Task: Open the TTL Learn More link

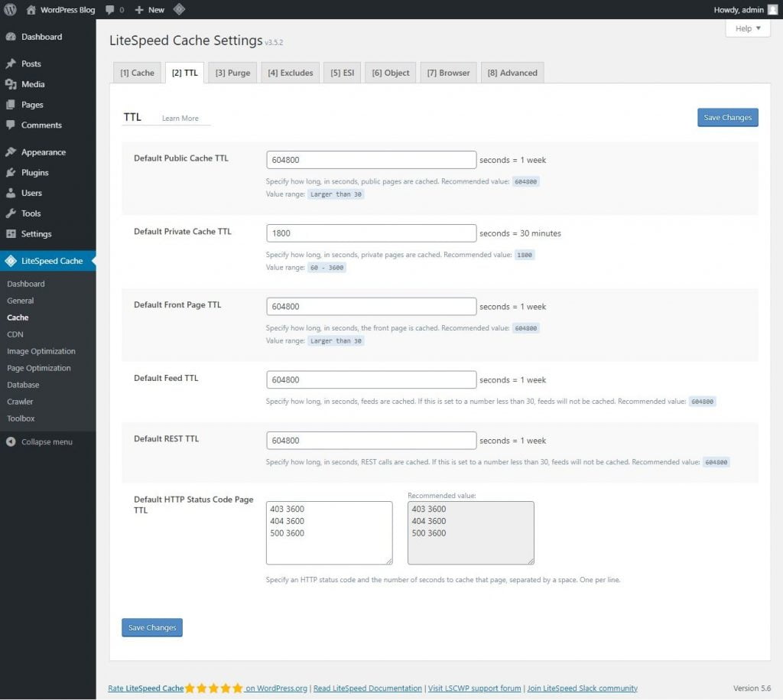Action: [x=180, y=119]
